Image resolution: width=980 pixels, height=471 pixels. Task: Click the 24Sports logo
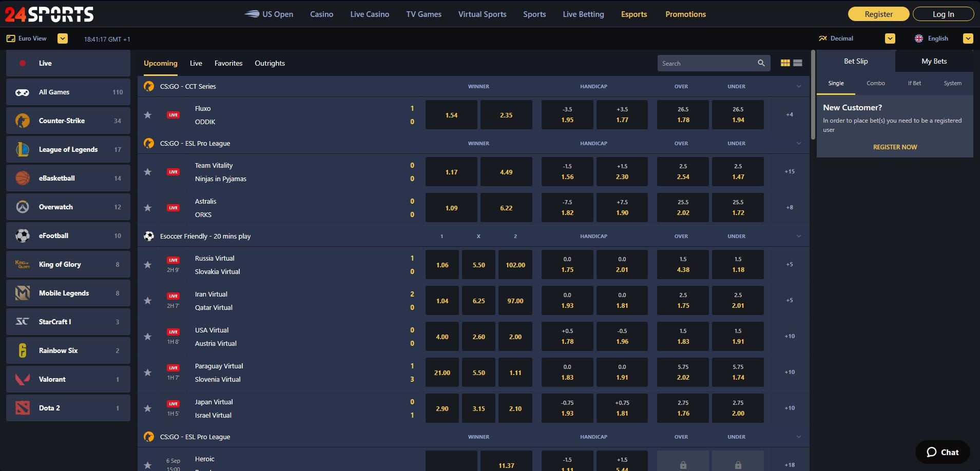click(x=49, y=14)
